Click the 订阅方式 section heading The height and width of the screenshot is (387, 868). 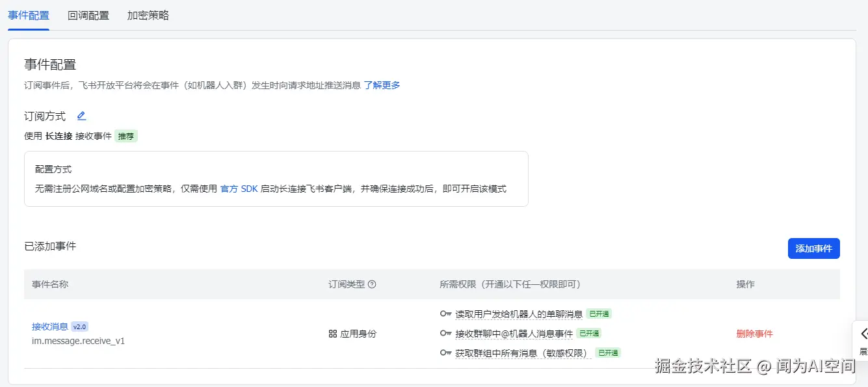pyautogui.click(x=45, y=116)
